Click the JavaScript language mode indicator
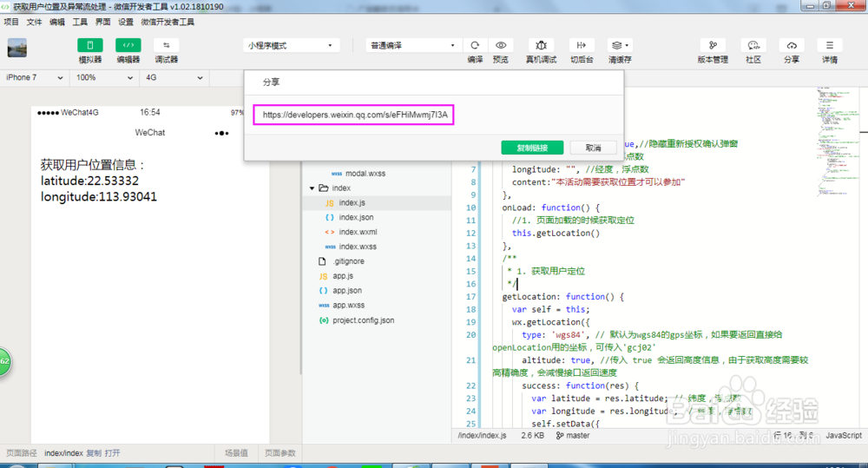Viewport: 868px width, 468px height. pyautogui.click(x=844, y=436)
